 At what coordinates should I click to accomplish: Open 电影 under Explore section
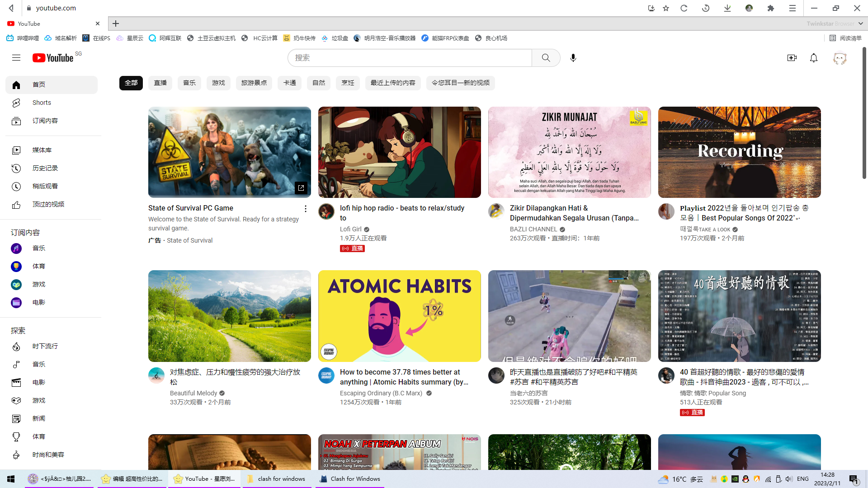point(52,382)
